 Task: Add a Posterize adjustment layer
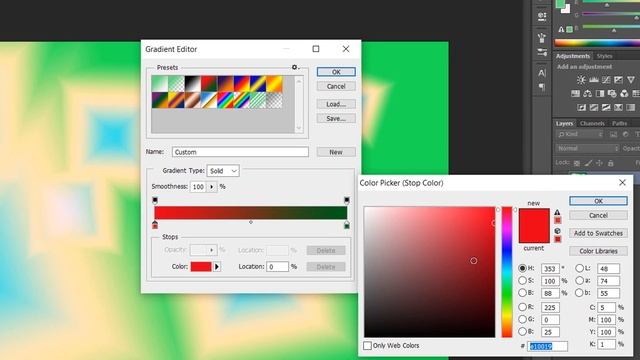coord(594,108)
